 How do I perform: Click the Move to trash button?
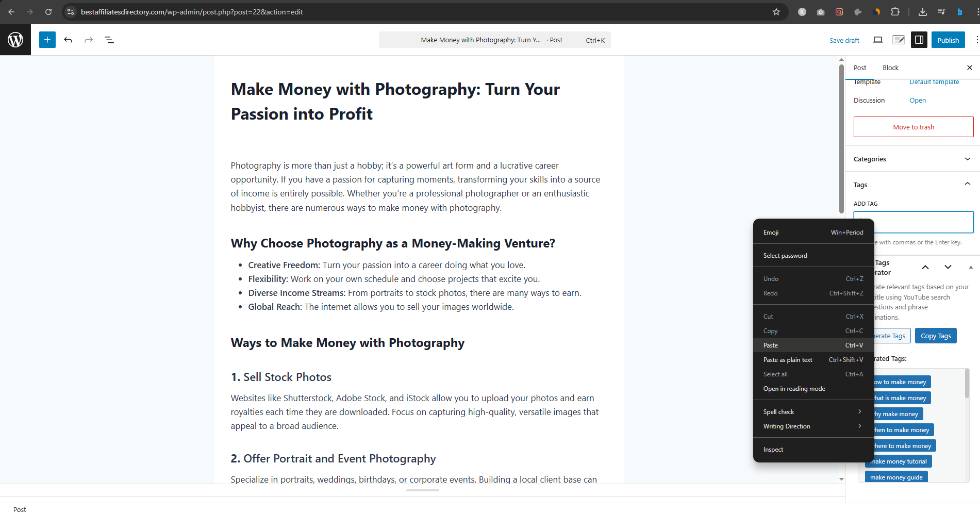click(913, 127)
